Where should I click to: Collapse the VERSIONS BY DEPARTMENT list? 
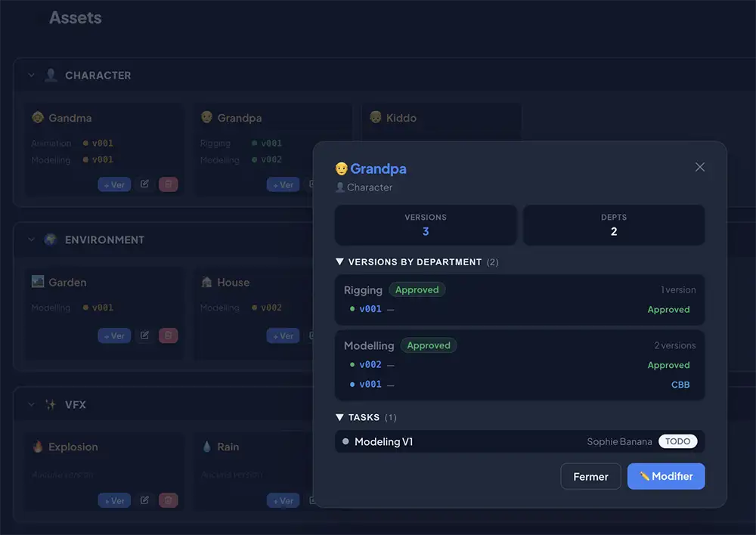click(x=338, y=262)
